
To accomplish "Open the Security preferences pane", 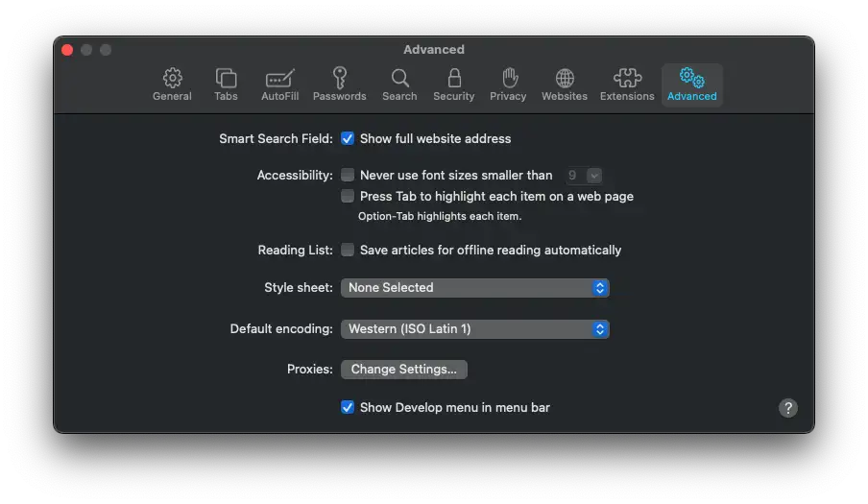I will 453,84.
